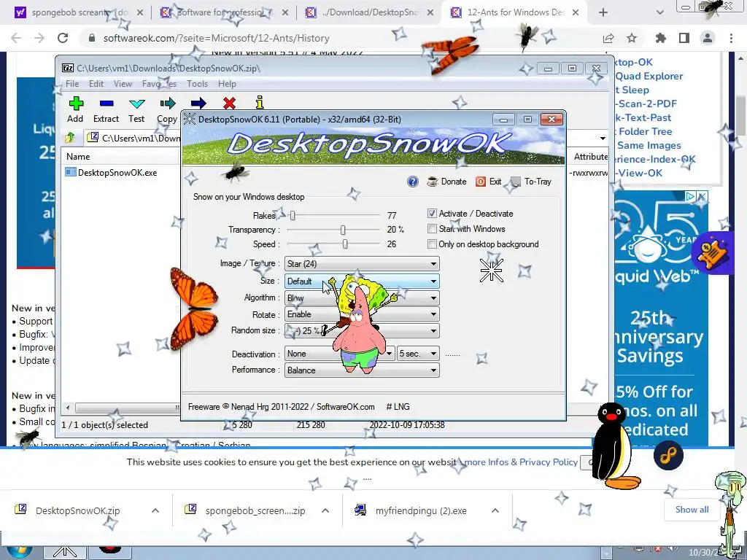Click the 7-Zip Add toolbar icon
747x560 pixels.
tap(75, 104)
